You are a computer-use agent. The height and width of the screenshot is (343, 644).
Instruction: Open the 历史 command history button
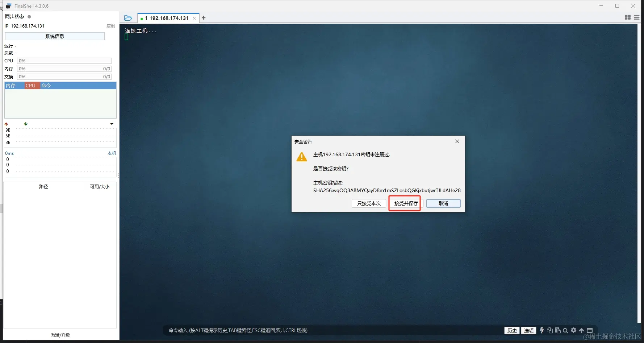pos(512,331)
